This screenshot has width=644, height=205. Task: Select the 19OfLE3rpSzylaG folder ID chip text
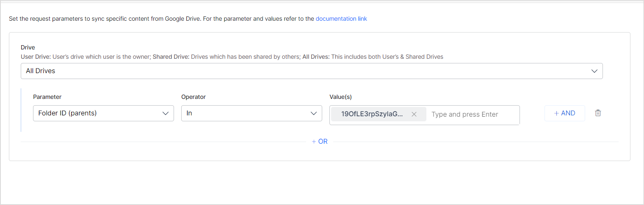click(x=372, y=114)
